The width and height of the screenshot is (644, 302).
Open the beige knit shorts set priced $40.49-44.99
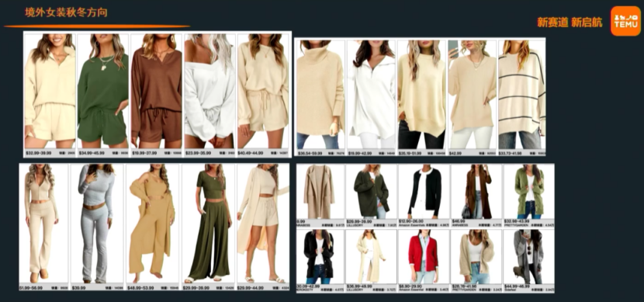[263, 91]
